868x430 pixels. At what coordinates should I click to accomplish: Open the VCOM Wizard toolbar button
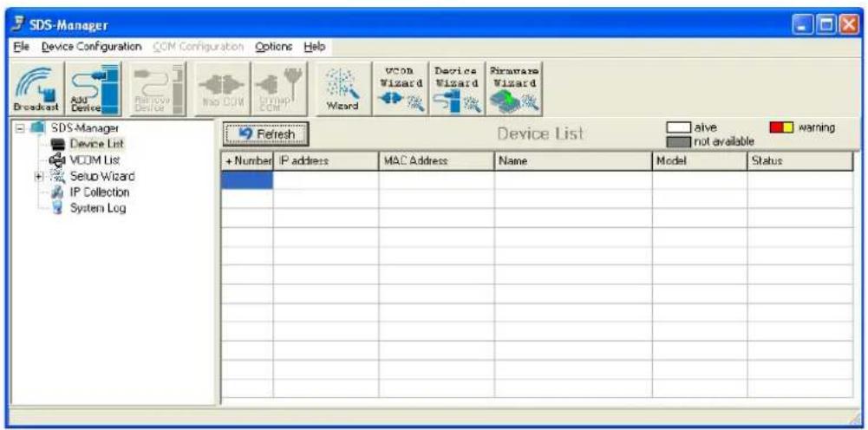tap(401, 88)
